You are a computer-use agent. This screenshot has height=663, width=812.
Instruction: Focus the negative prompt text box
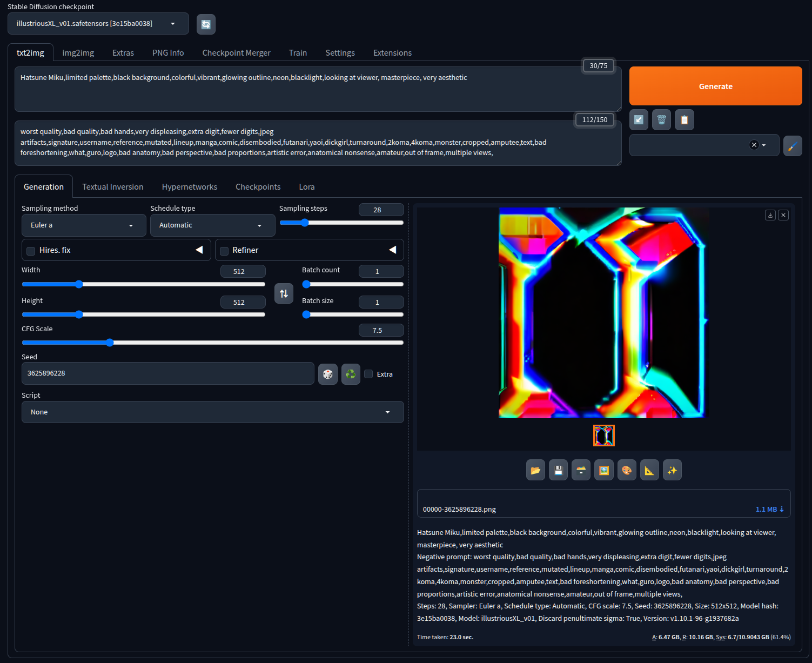tap(318, 143)
